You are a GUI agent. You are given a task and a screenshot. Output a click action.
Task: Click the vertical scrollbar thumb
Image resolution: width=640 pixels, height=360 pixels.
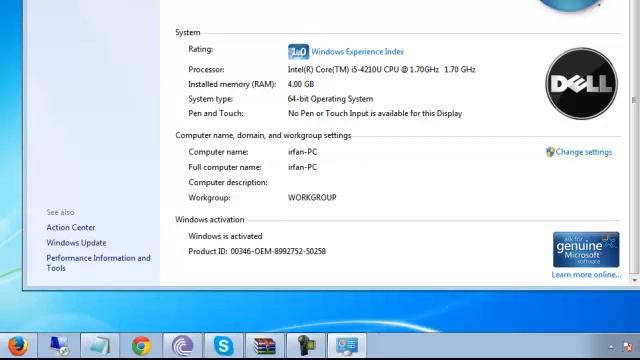click(x=634, y=100)
